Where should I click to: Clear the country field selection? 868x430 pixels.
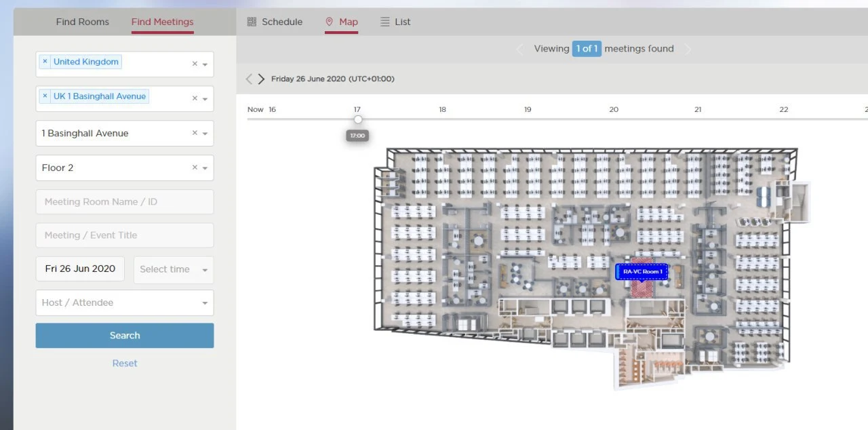pyautogui.click(x=195, y=64)
